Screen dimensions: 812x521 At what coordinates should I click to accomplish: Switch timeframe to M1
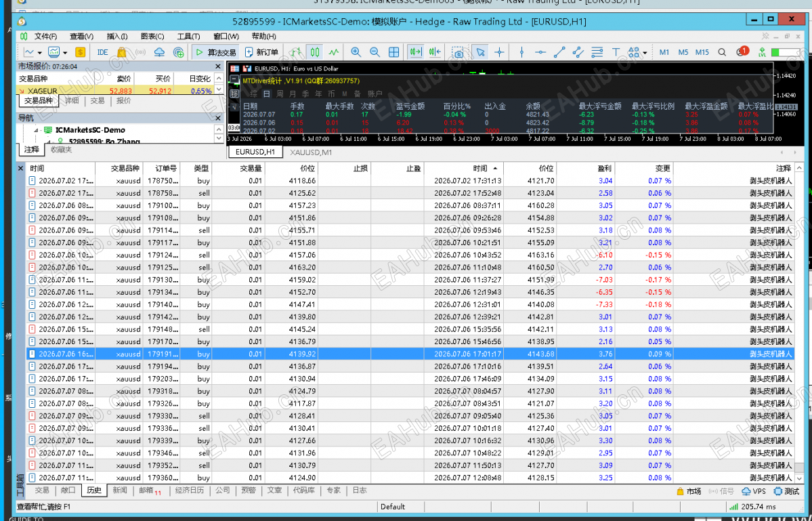click(664, 52)
